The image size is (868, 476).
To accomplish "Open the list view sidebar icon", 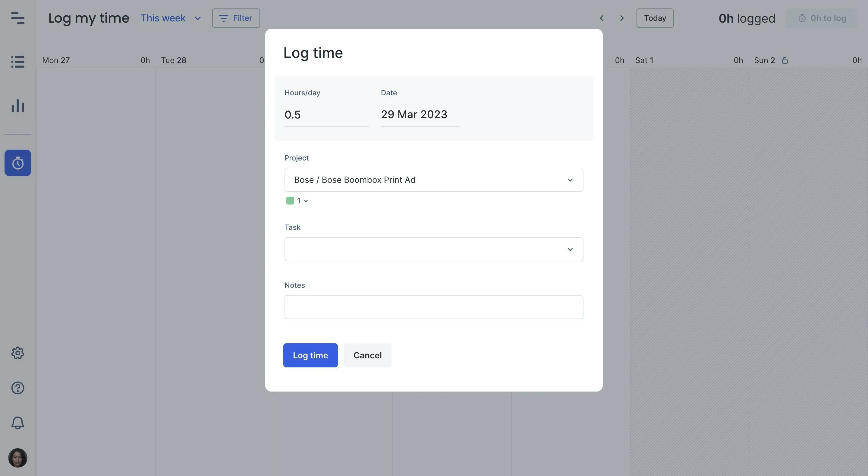I will 17,62.
